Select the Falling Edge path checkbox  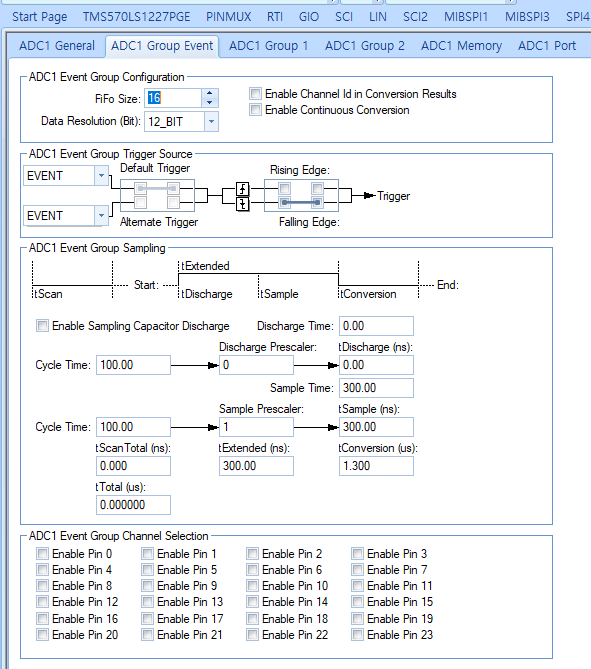[284, 202]
